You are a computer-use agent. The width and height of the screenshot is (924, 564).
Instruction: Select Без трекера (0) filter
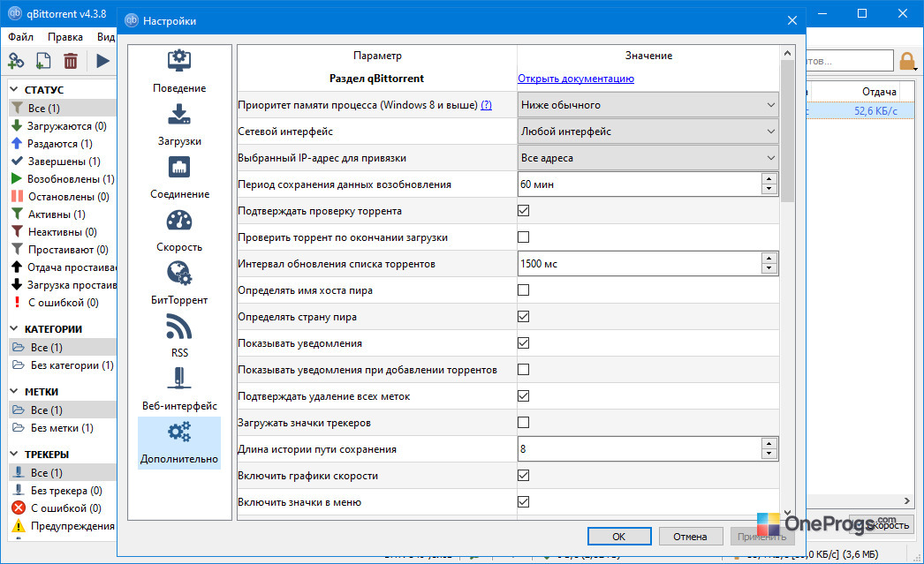point(63,491)
